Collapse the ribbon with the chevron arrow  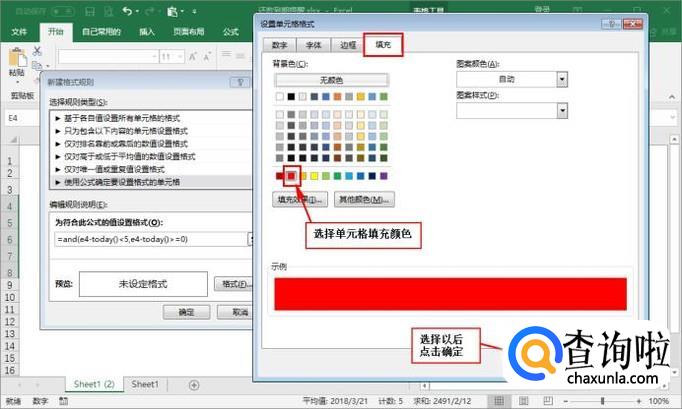tap(672, 97)
